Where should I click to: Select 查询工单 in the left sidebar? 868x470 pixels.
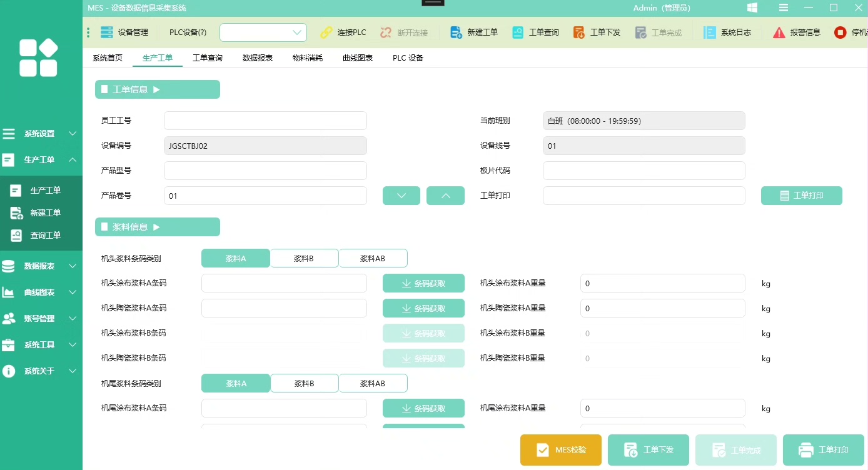[45, 236]
